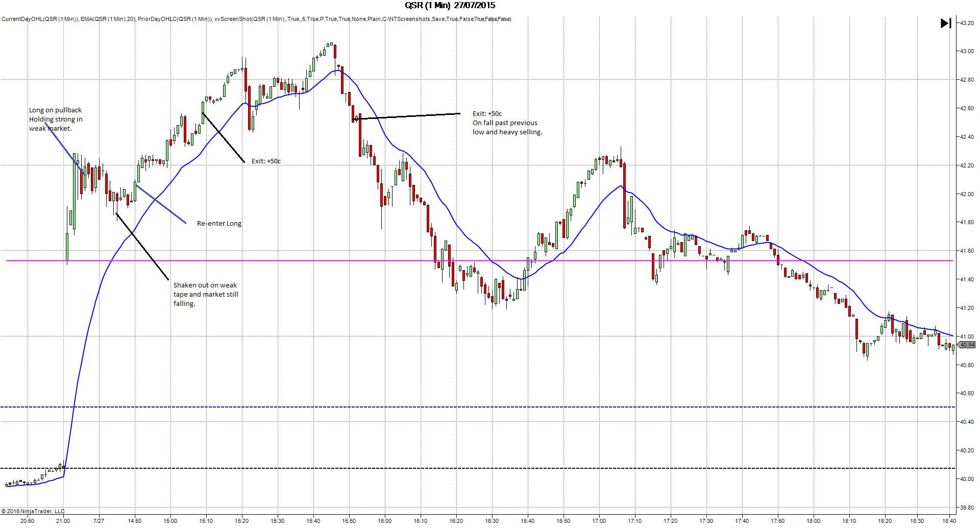Click the current price marker 40.94

click(x=967, y=345)
